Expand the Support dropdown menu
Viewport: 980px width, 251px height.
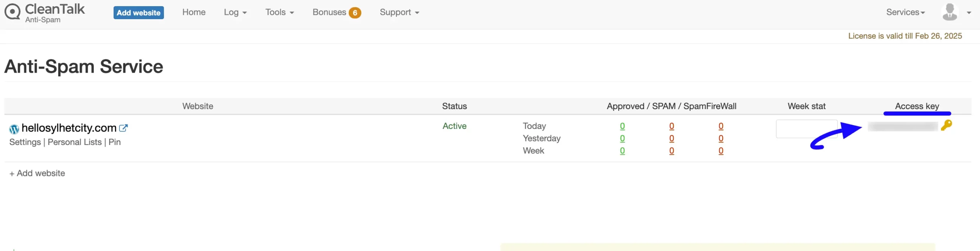coord(399,12)
